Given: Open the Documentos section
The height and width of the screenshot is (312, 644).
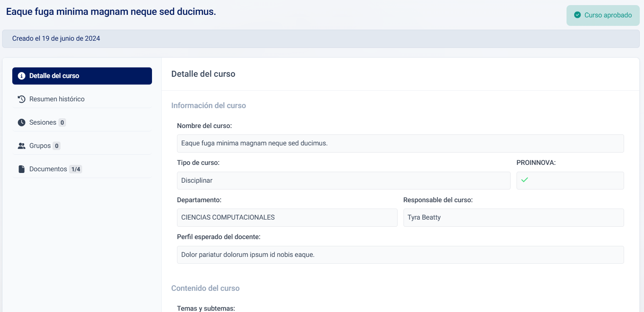Looking at the screenshot, I should tap(48, 169).
